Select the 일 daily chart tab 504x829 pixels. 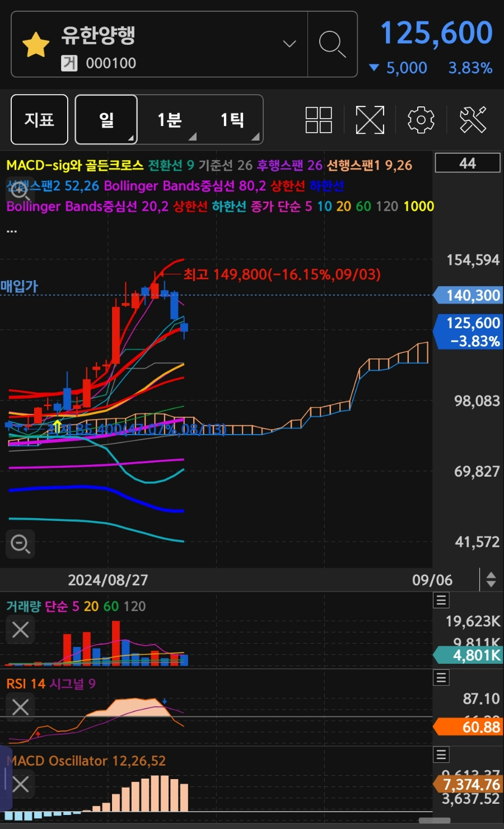click(x=106, y=119)
